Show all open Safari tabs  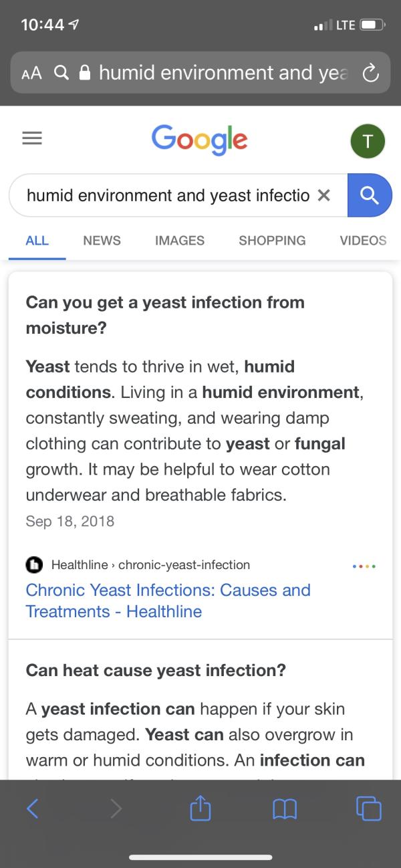click(369, 808)
